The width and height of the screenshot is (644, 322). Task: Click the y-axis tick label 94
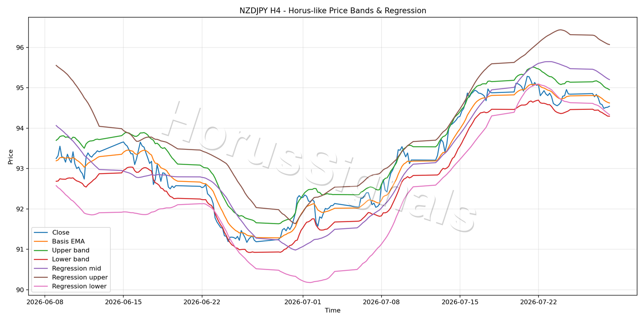pyautogui.click(x=20, y=128)
